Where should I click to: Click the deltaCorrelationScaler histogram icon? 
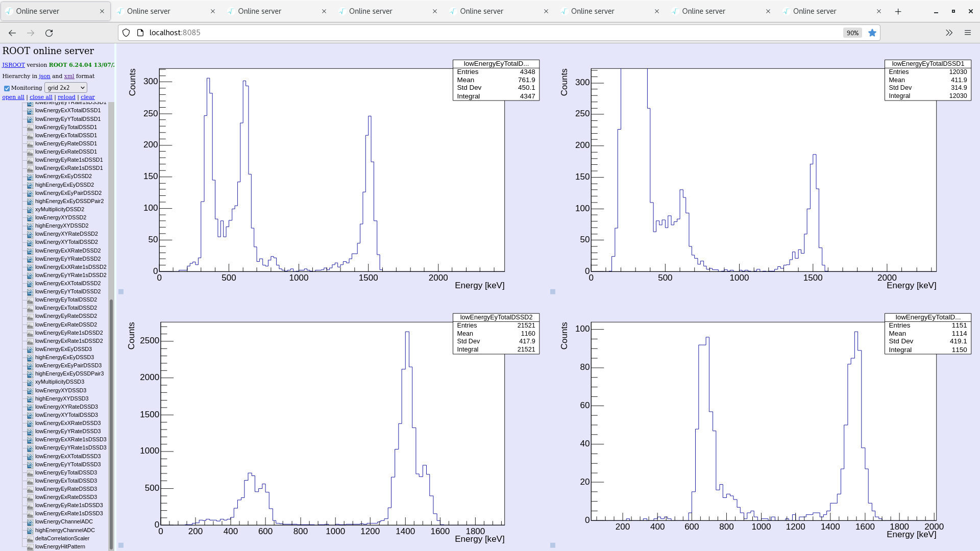click(30, 538)
